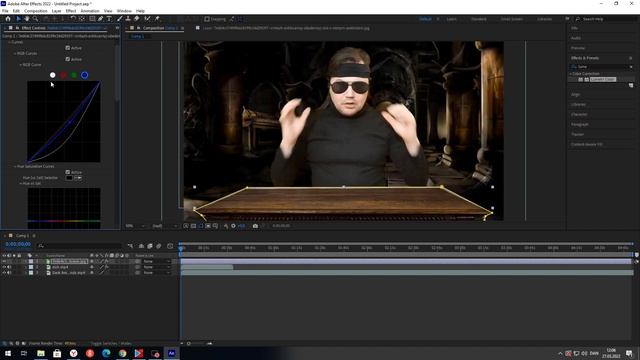The width and height of the screenshot is (640, 360).
Task: Hide the Dark Am layer eye toggle
Action: [x=4, y=273]
